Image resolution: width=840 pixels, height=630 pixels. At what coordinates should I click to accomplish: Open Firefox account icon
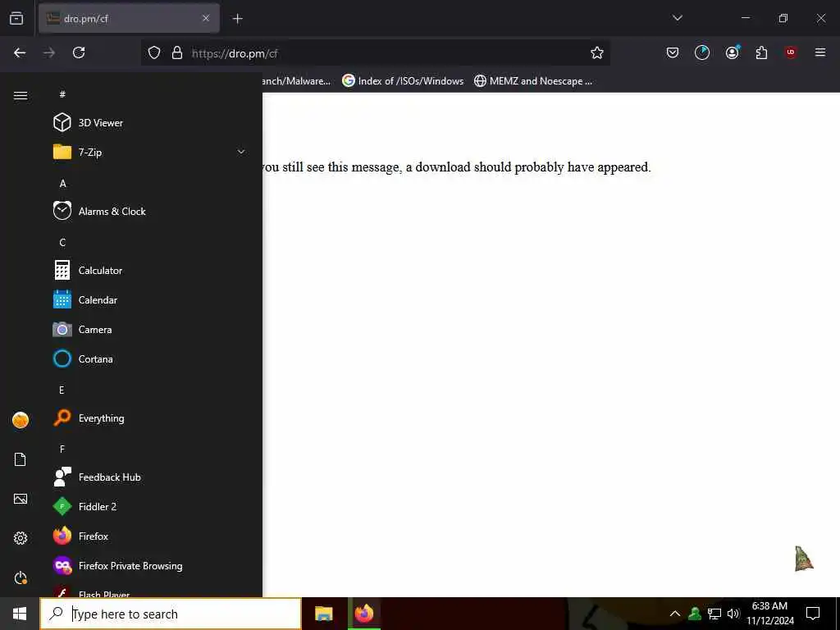point(733,52)
